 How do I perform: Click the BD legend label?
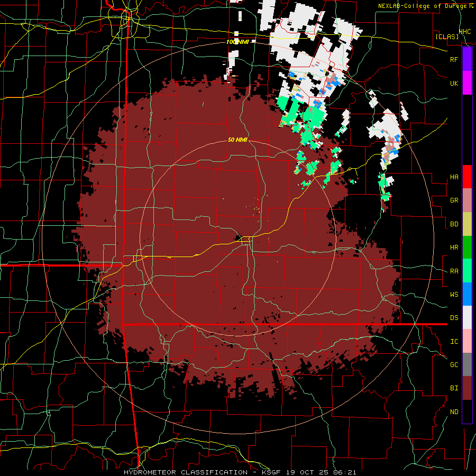[454, 224]
